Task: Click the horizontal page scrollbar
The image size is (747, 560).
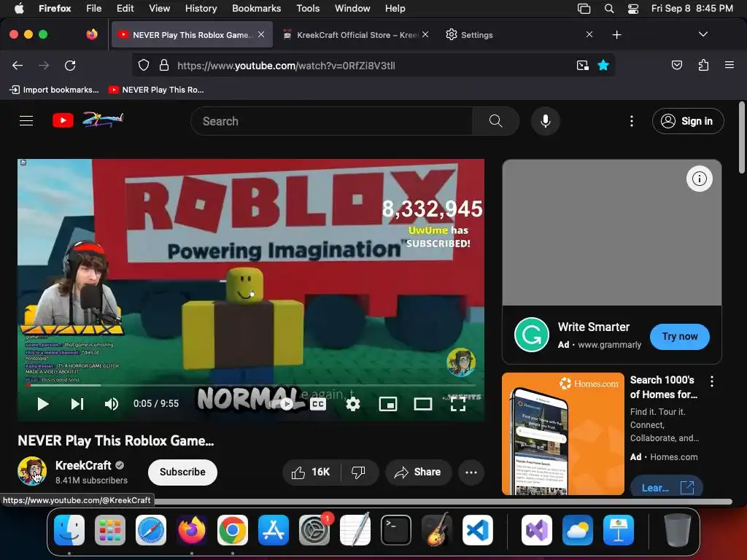Action: (x=443, y=502)
